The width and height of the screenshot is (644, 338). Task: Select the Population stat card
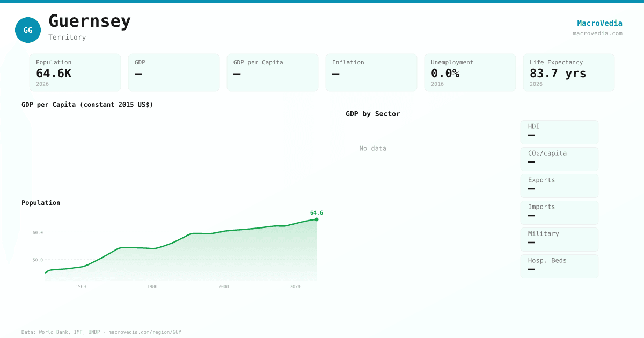point(75,72)
